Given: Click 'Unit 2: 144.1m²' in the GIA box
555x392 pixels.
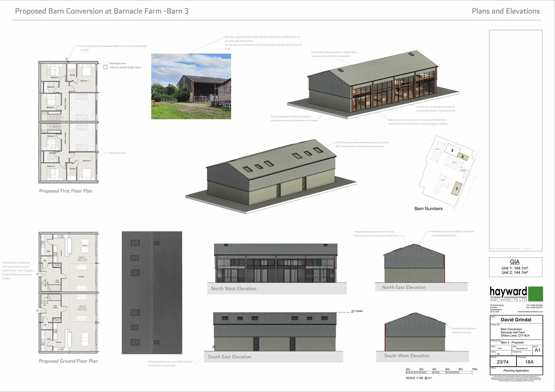Looking at the screenshot, I should (x=515, y=273).
